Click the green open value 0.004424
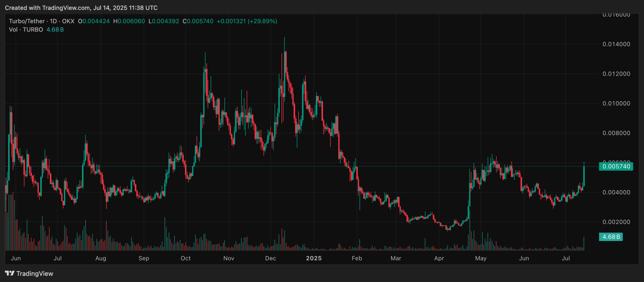 pos(96,21)
